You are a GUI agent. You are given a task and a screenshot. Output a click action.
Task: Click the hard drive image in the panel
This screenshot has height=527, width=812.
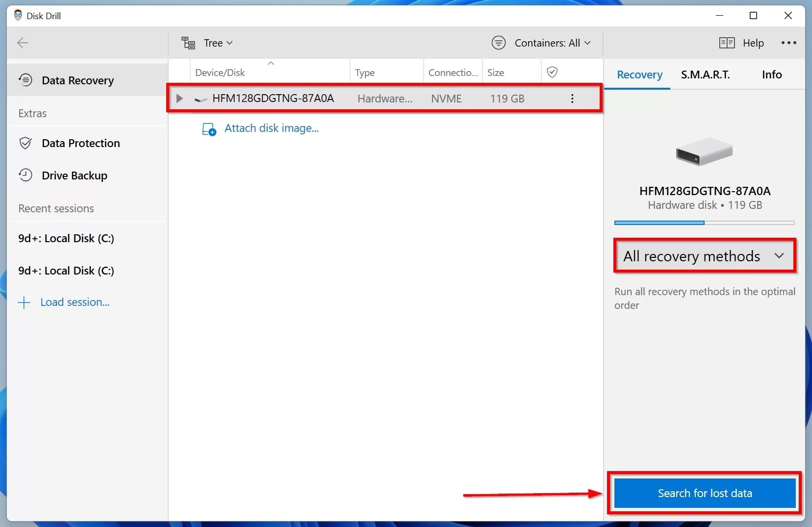point(704,151)
